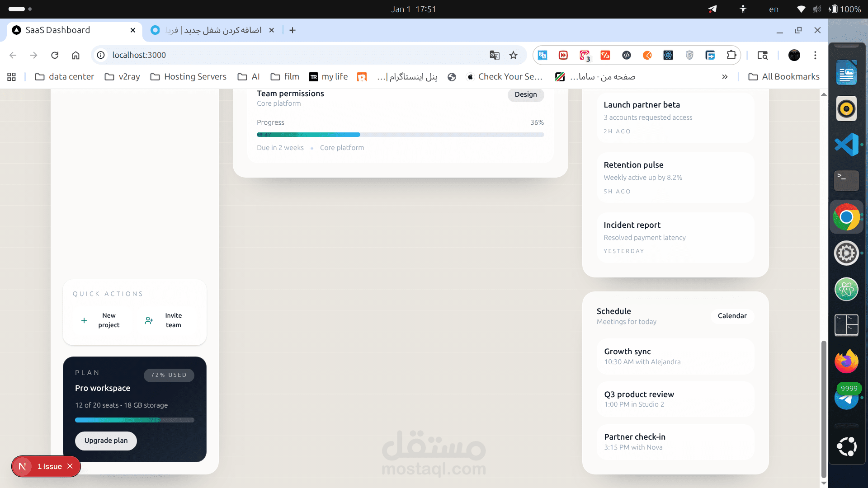Click the Team permissions progress bar
868x488 pixels.
coord(400,135)
